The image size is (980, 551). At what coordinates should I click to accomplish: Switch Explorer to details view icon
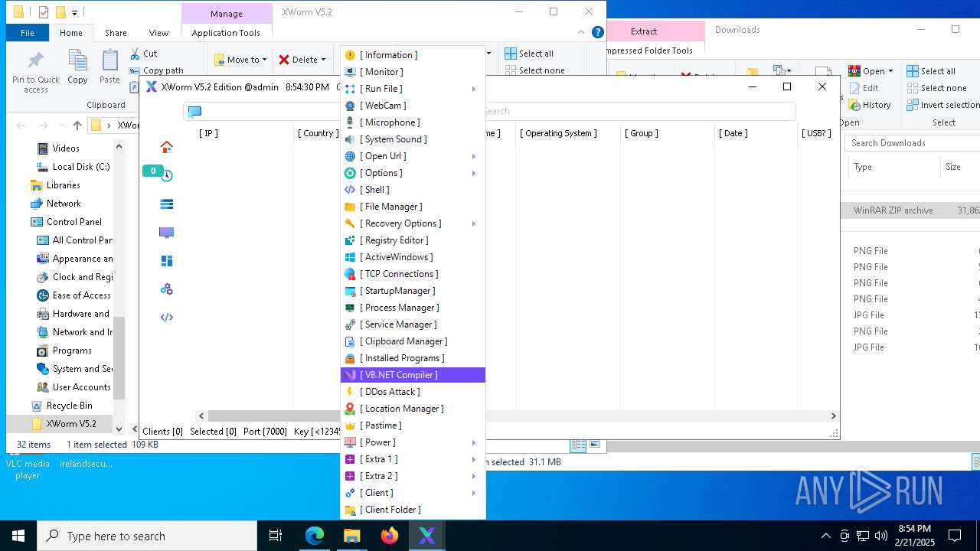[x=579, y=445]
